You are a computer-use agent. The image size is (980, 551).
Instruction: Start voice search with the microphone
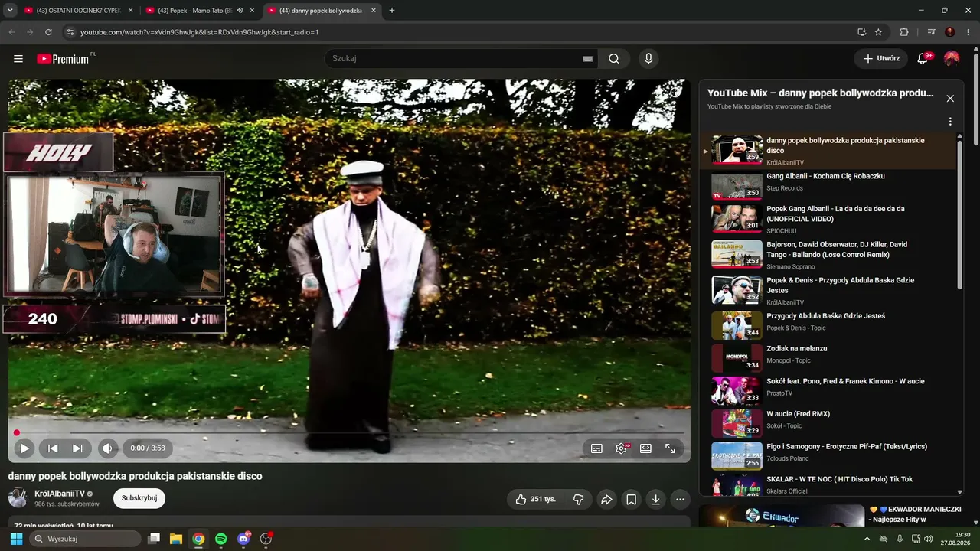coord(648,59)
